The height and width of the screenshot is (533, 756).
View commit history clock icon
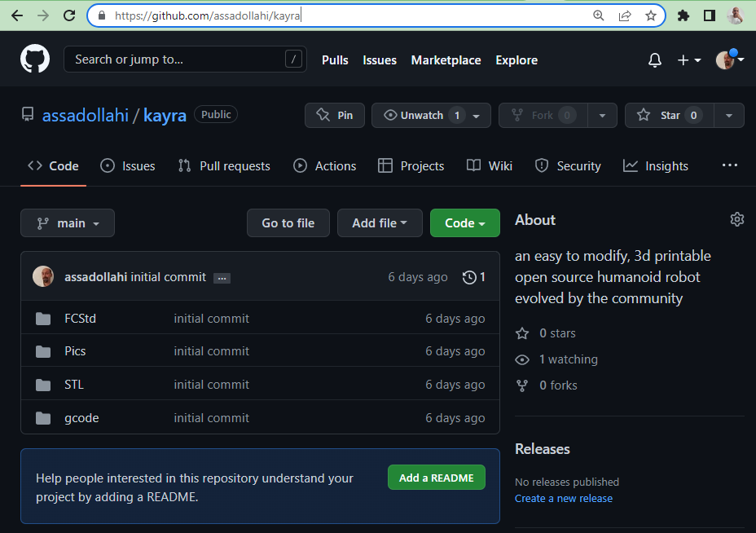[x=469, y=277]
